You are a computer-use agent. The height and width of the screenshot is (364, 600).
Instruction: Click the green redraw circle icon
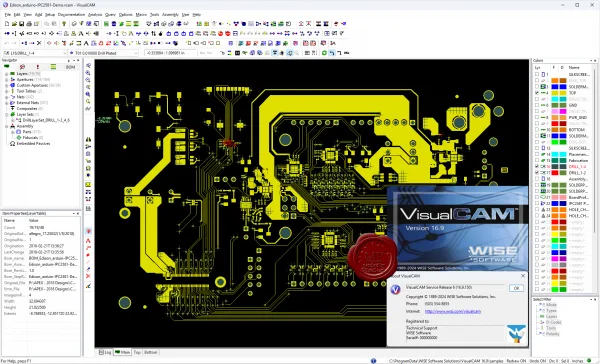pos(324,53)
